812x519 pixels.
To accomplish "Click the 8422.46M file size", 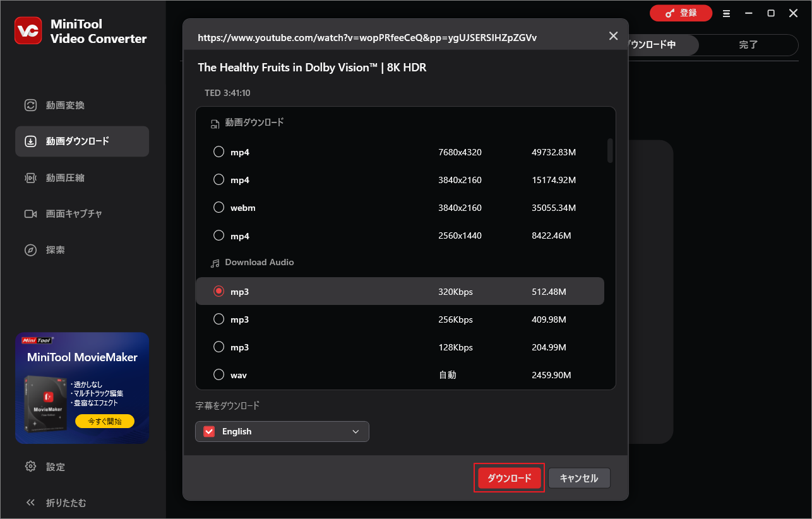I will pyautogui.click(x=551, y=236).
